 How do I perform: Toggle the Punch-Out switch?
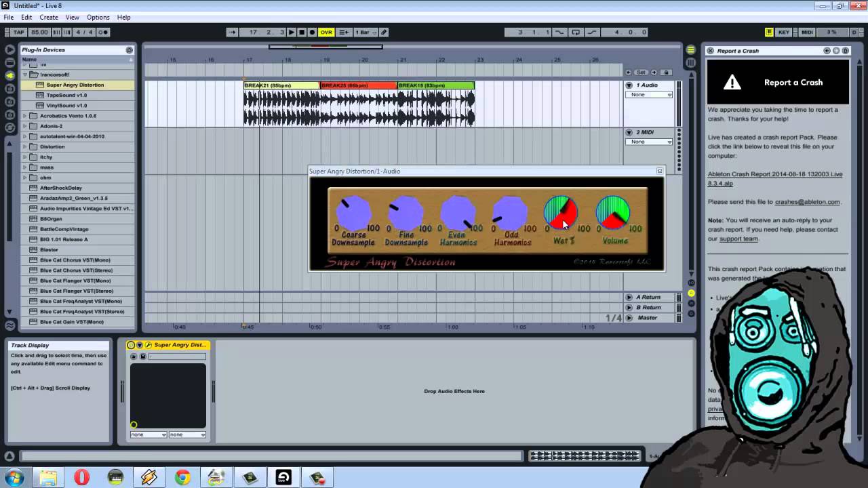592,32
